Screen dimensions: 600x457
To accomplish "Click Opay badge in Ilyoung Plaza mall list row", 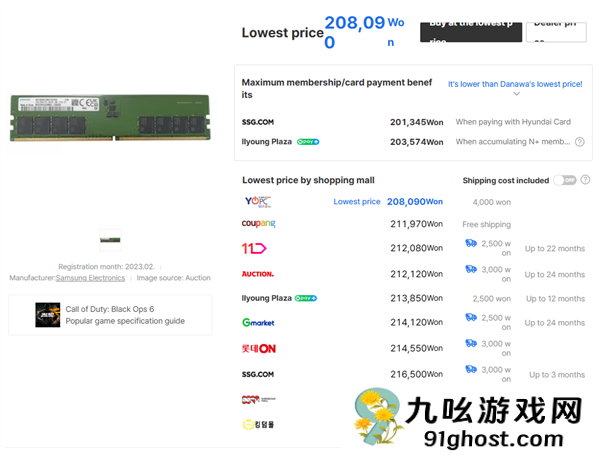I will point(305,298).
